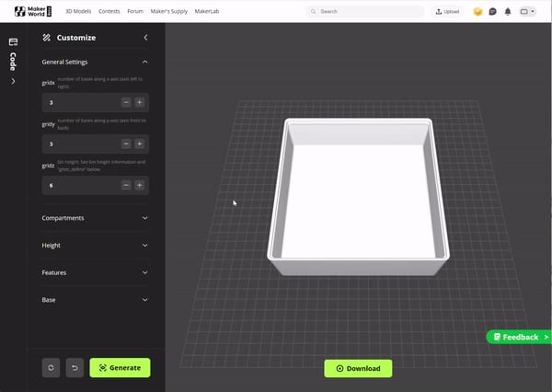Expand the Base section

pos(95,300)
